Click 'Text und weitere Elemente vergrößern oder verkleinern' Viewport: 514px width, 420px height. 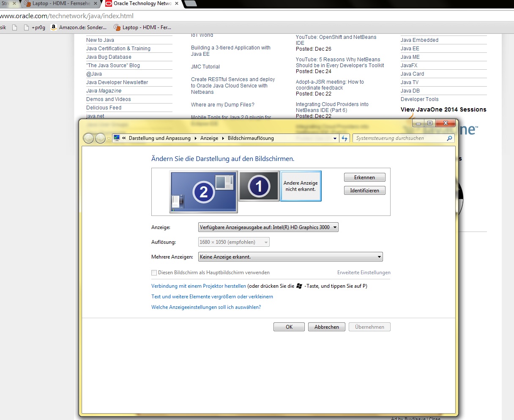click(x=212, y=297)
